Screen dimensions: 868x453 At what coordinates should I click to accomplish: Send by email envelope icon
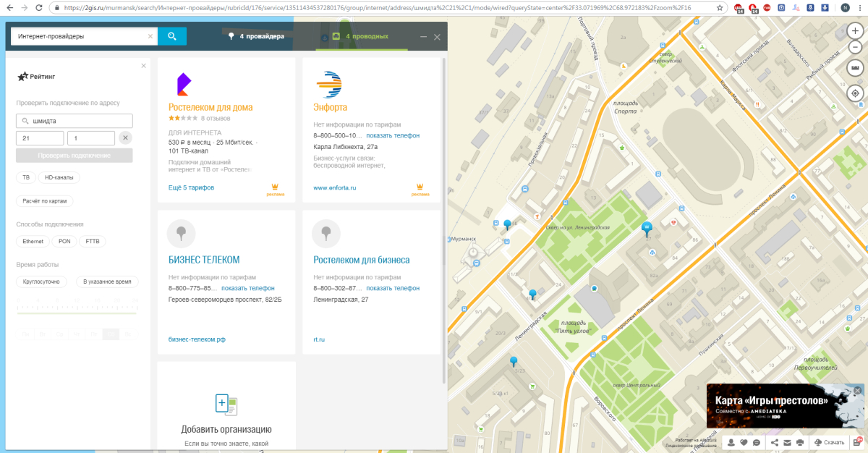(787, 442)
